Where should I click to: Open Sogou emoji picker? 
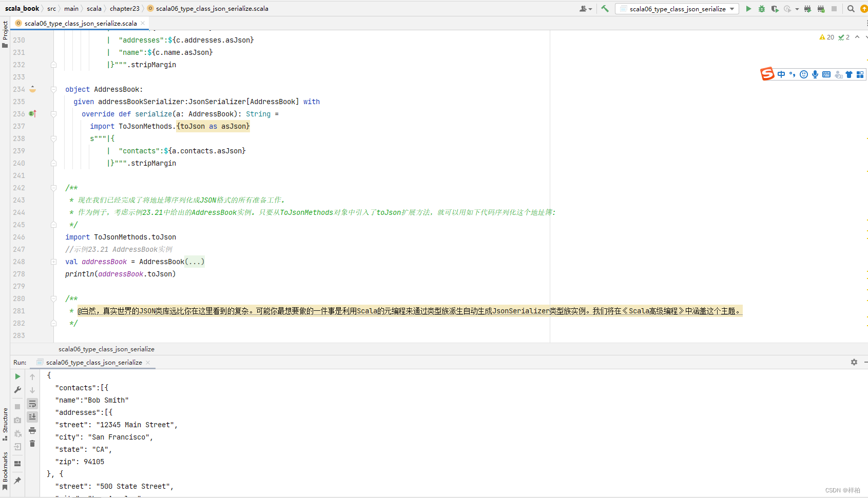pyautogui.click(x=803, y=74)
